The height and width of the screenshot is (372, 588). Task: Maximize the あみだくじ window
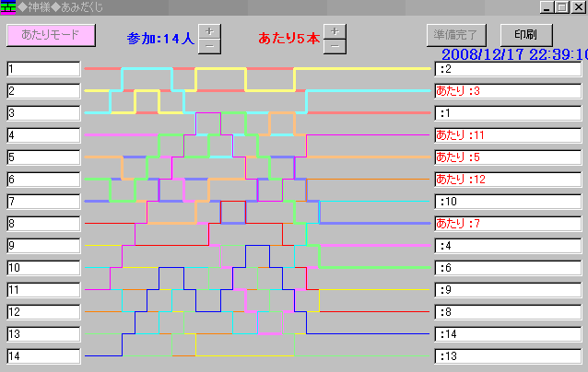562,7
